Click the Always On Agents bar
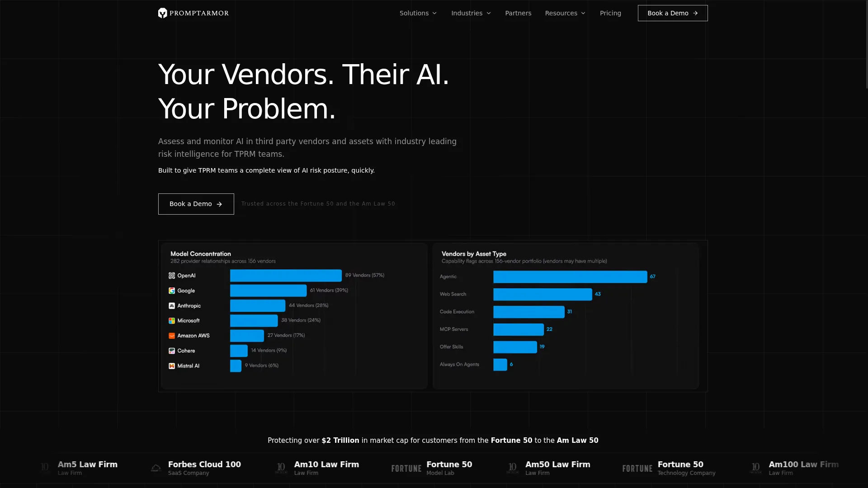868x488 pixels. tap(500, 365)
